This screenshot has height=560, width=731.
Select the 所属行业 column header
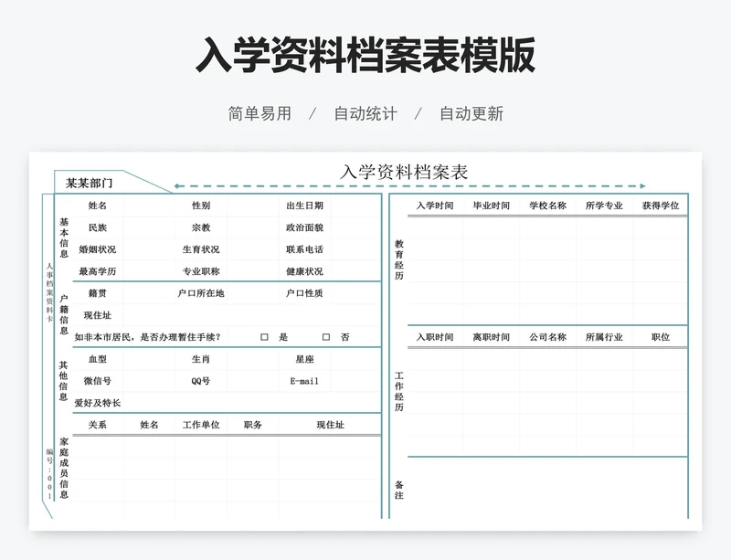(x=604, y=337)
